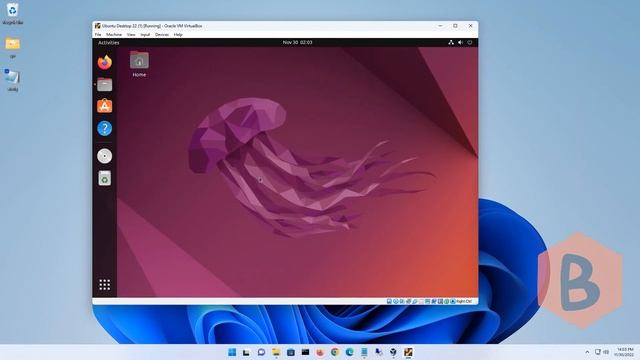Click Activities in the Ubuntu top bar
640x360 pixels.
click(109, 42)
